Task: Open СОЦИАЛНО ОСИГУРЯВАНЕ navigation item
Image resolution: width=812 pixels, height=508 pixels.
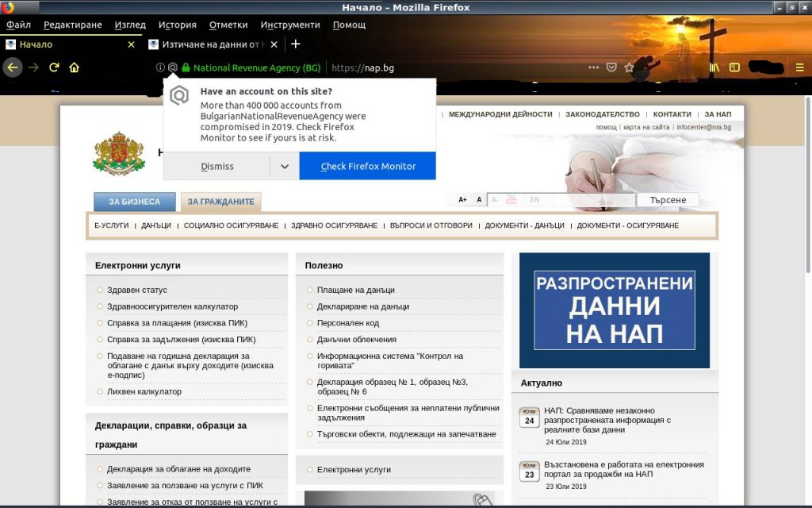Action: point(231,225)
